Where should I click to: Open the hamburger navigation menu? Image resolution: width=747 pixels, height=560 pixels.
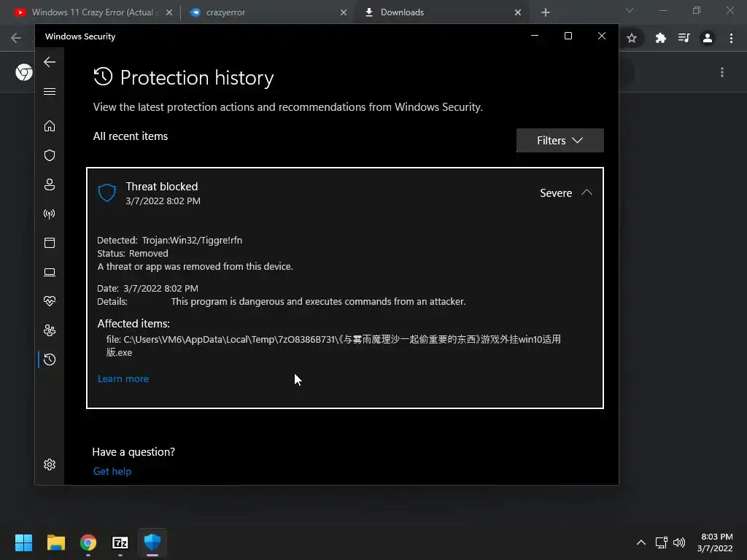click(x=50, y=91)
